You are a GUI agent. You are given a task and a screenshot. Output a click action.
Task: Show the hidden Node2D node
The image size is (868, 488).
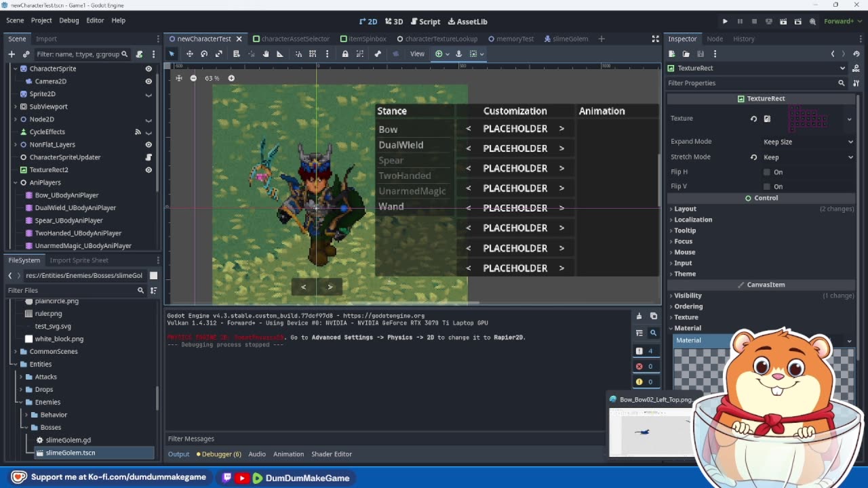click(x=149, y=119)
